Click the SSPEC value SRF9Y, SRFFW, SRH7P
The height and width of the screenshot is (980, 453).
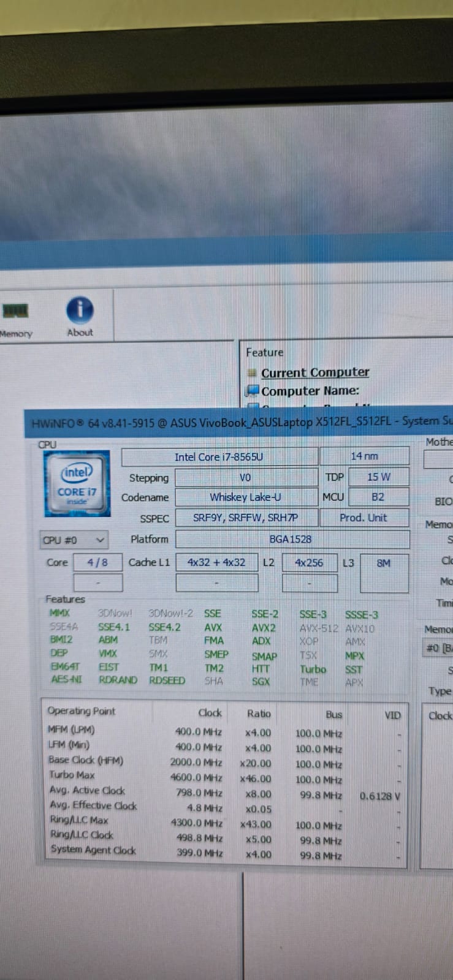click(245, 518)
